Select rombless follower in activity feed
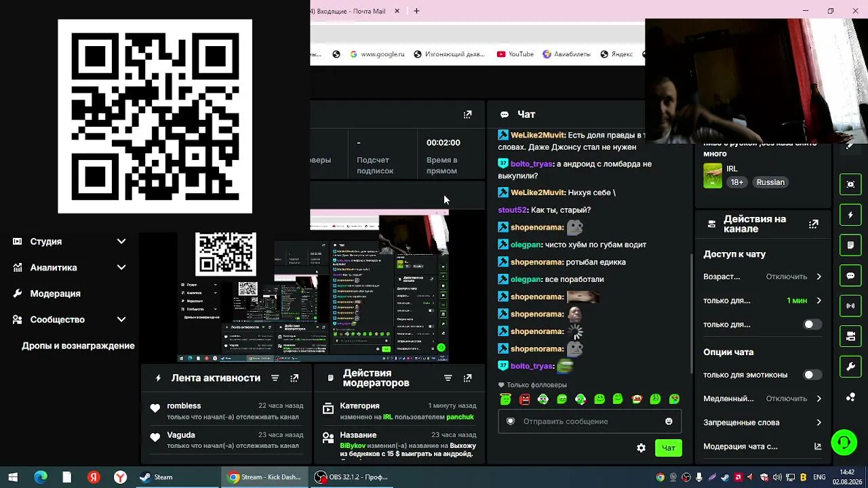This screenshot has height=488, width=868. pyautogui.click(x=184, y=406)
